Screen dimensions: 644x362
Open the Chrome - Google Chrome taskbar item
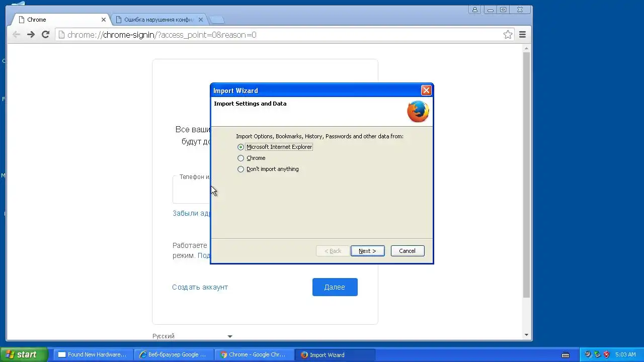point(255,354)
